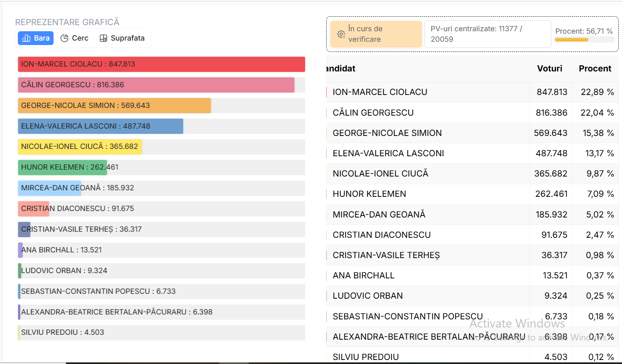622x364 pixels.
Task: Click the grid icon beside Suprafata
Action: coord(103,38)
